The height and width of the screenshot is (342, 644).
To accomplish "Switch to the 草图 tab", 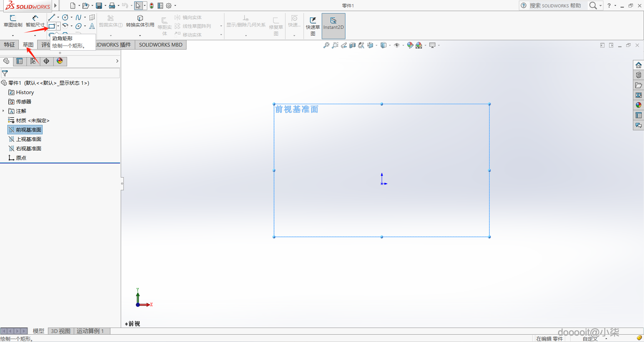I will coord(28,45).
